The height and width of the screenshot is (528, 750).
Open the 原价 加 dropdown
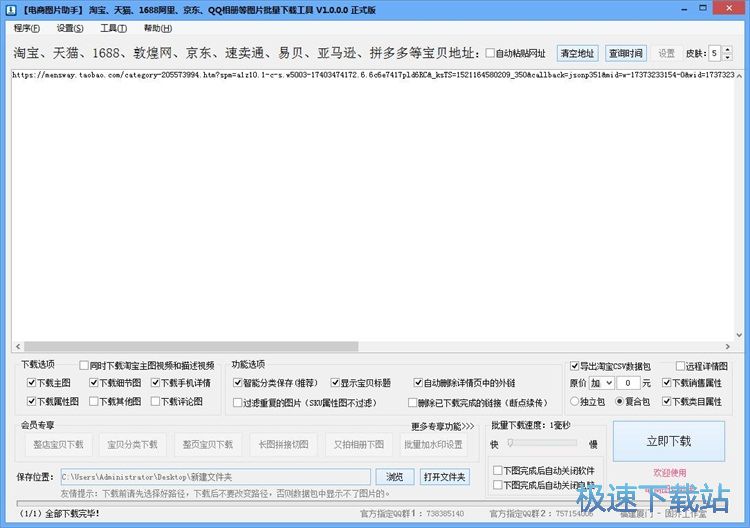click(601, 383)
